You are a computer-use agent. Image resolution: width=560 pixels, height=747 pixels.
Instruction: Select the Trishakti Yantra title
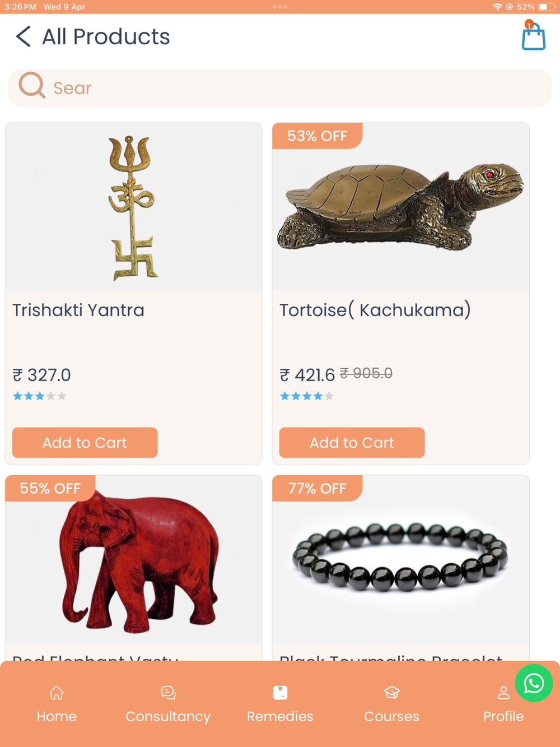78,310
